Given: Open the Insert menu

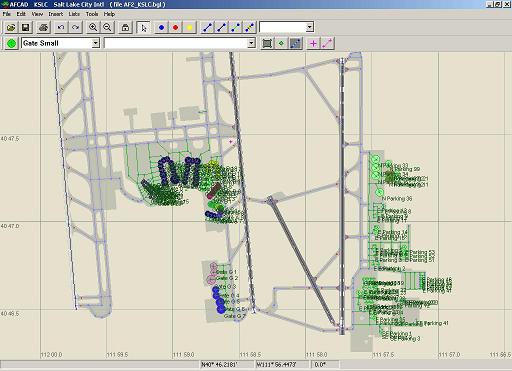Looking at the screenshot, I should coord(56,14).
